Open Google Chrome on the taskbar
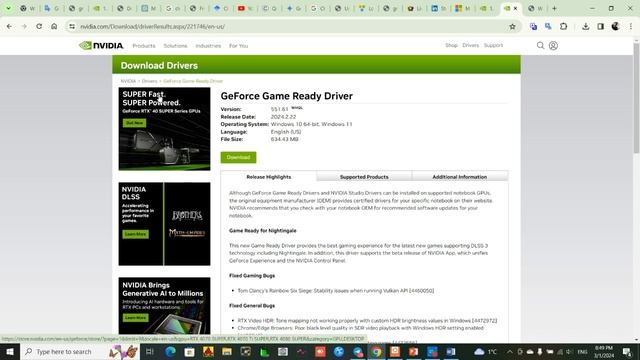The width and height of the screenshot is (640, 360). (x=376, y=351)
